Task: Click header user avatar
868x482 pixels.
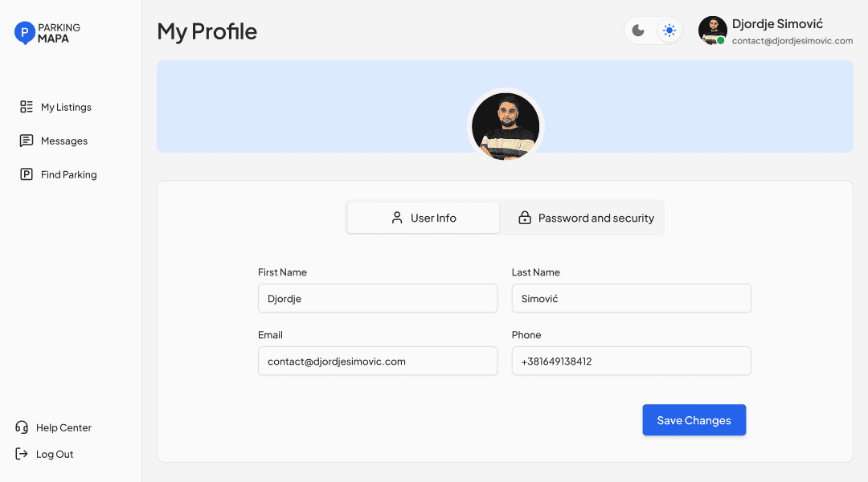Action: coord(712,31)
